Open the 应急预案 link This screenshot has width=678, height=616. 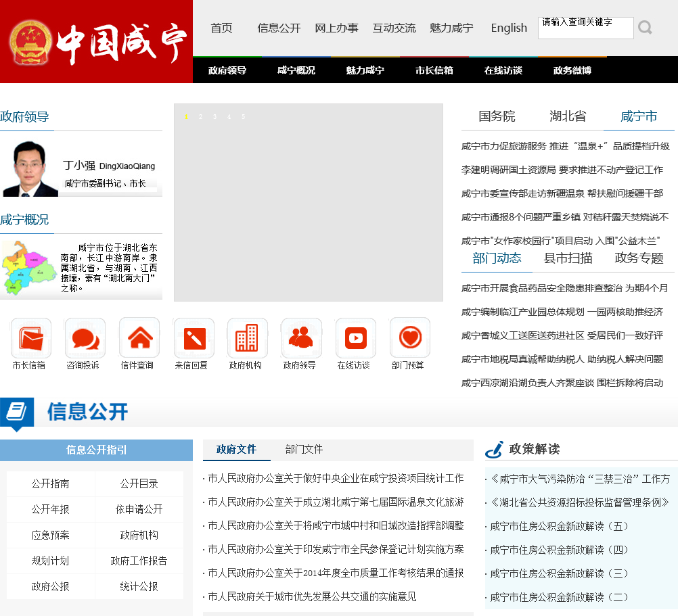[x=51, y=536]
